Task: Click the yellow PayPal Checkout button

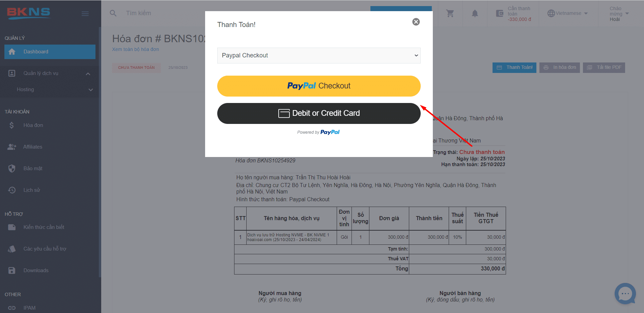Action: pos(319,86)
